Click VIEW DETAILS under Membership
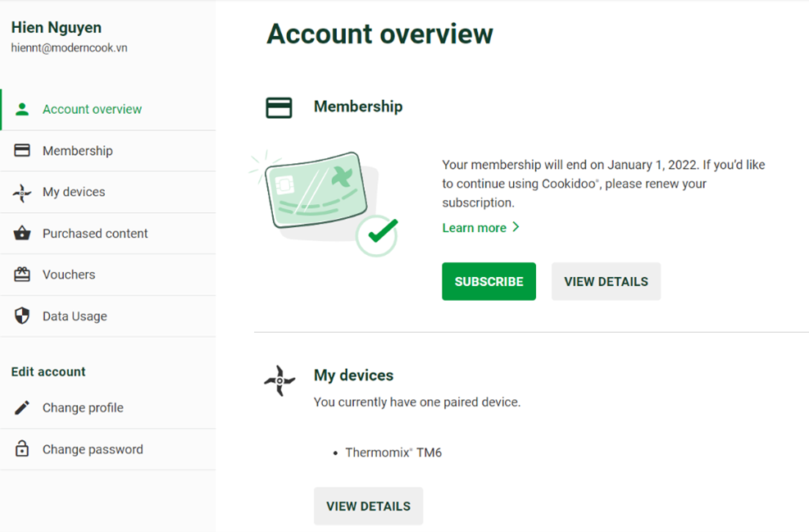The width and height of the screenshot is (809, 532). click(606, 281)
